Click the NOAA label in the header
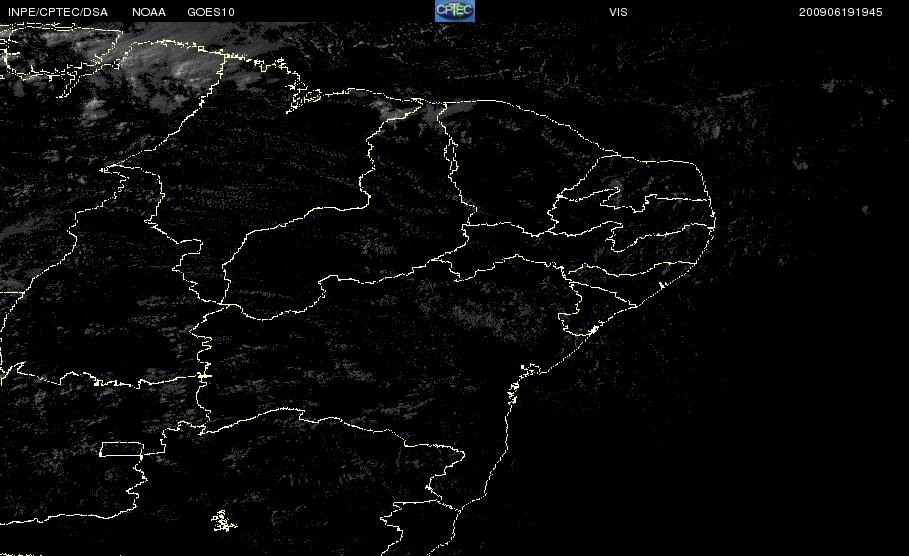909x556 pixels. (x=149, y=12)
